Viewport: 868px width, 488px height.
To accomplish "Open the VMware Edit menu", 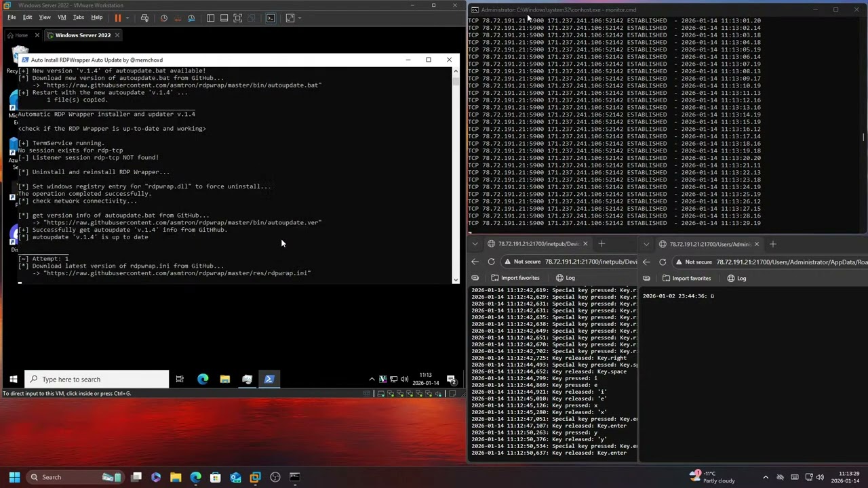I will pyautogui.click(x=27, y=17).
